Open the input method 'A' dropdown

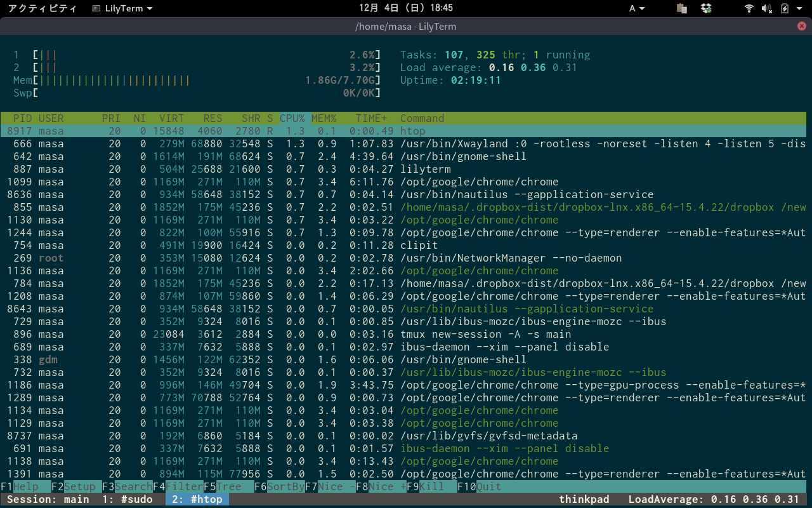pos(637,8)
